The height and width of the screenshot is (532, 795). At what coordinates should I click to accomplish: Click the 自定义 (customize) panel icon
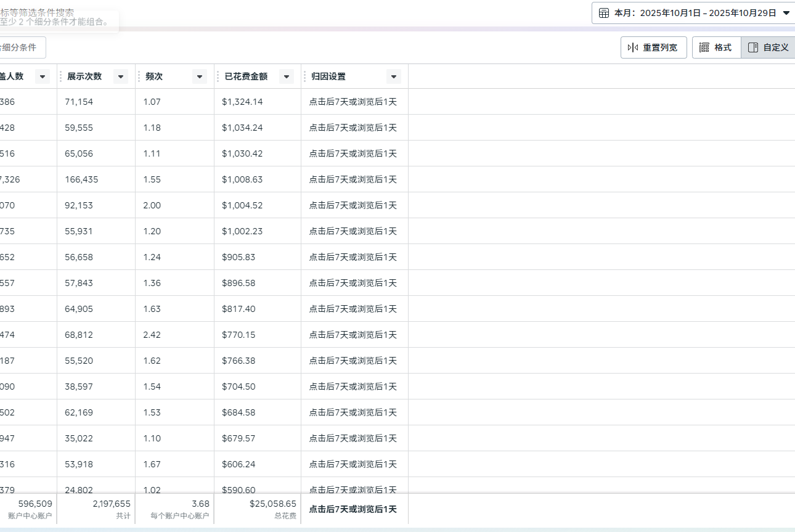click(x=753, y=47)
